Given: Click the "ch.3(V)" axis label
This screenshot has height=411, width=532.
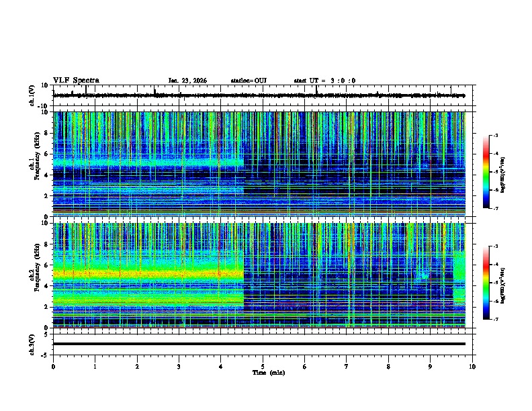Looking at the screenshot, I should [32, 345].
